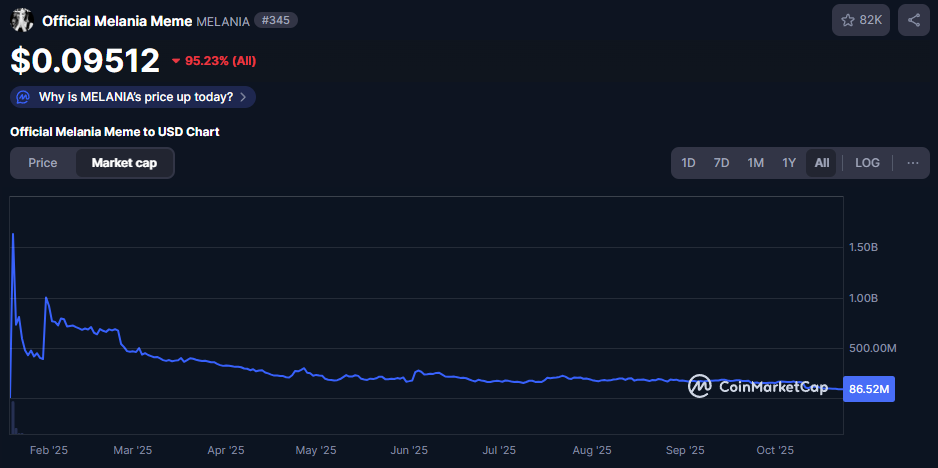Click the Sep '25 x-axis label
Screen dimensions: 938x468
[x=685, y=450]
